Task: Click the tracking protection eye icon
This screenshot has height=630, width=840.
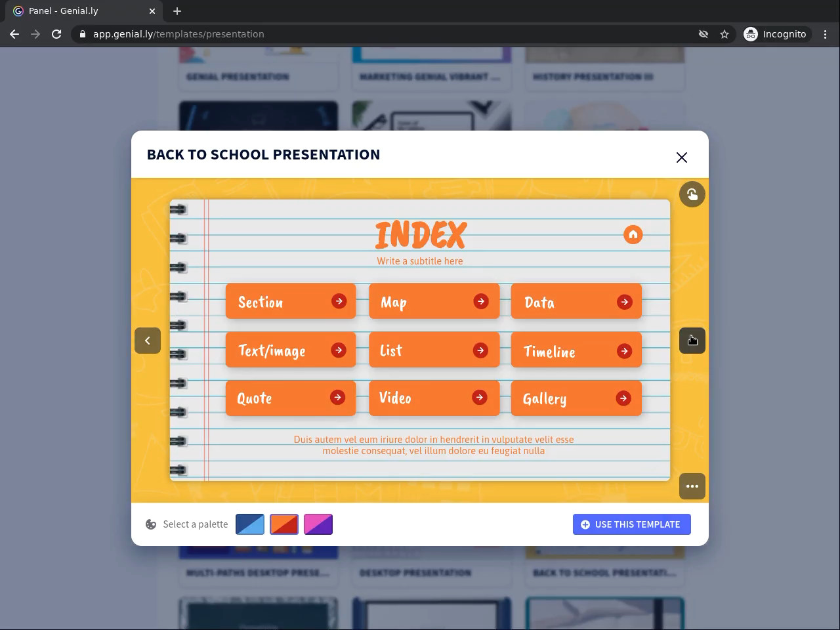Action: tap(703, 34)
